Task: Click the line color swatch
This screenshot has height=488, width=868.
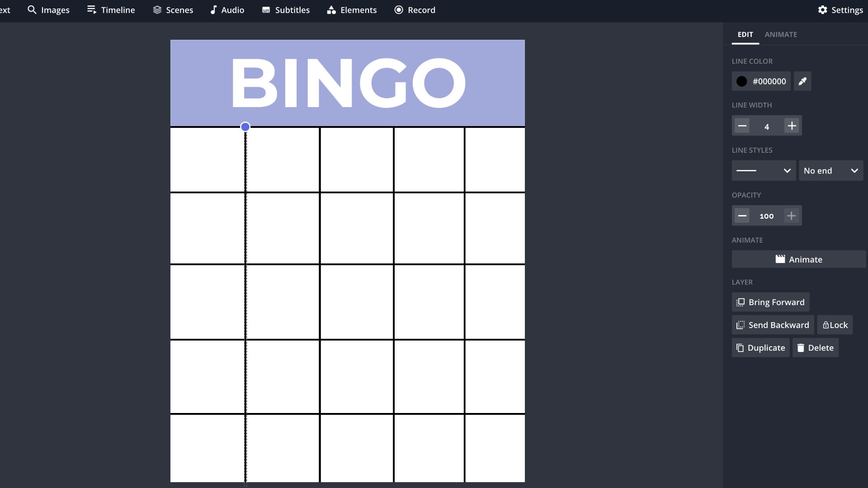Action: pos(741,81)
